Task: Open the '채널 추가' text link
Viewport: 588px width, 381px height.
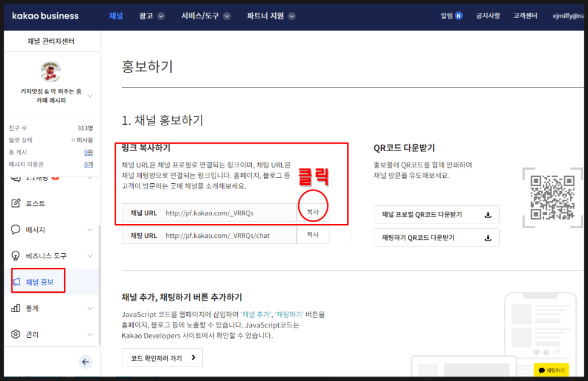Action: (x=256, y=314)
